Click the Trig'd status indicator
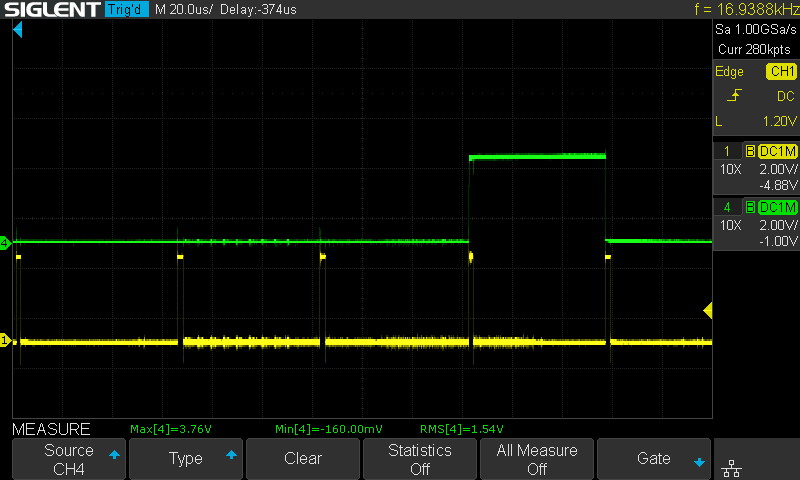The width and height of the screenshot is (800, 480). click(x=127, y=10)
